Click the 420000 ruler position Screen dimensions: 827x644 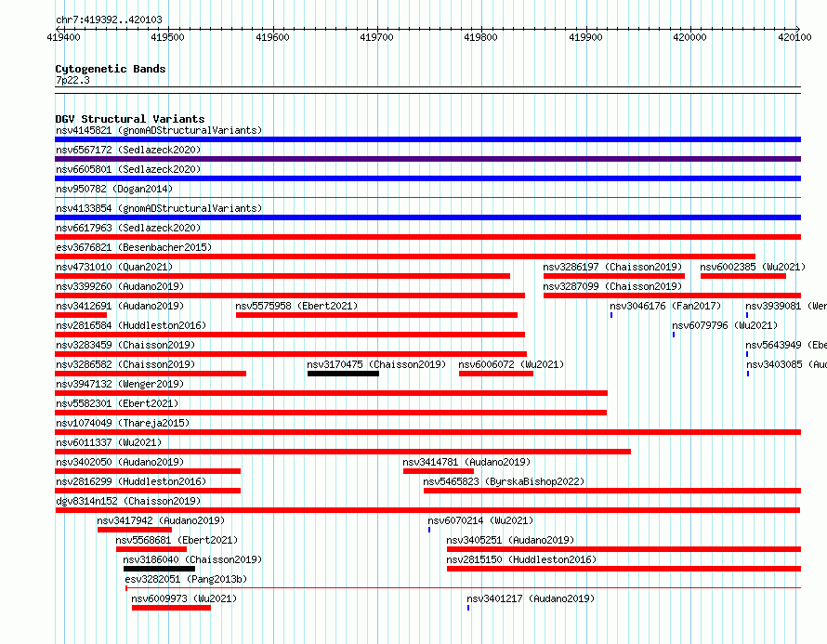click(x=689, y=37)
